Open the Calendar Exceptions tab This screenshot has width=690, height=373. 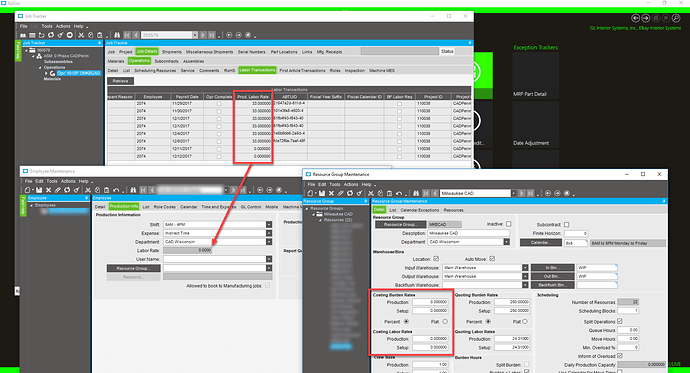tap(420, 210)
